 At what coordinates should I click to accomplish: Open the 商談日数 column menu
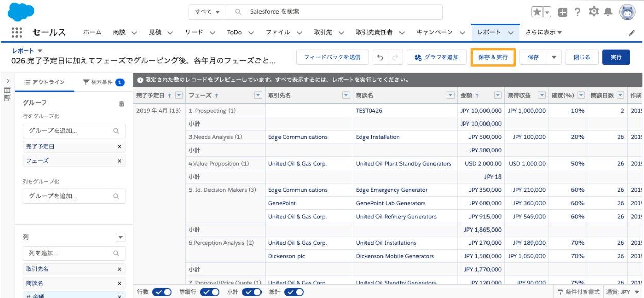(620, 95)
